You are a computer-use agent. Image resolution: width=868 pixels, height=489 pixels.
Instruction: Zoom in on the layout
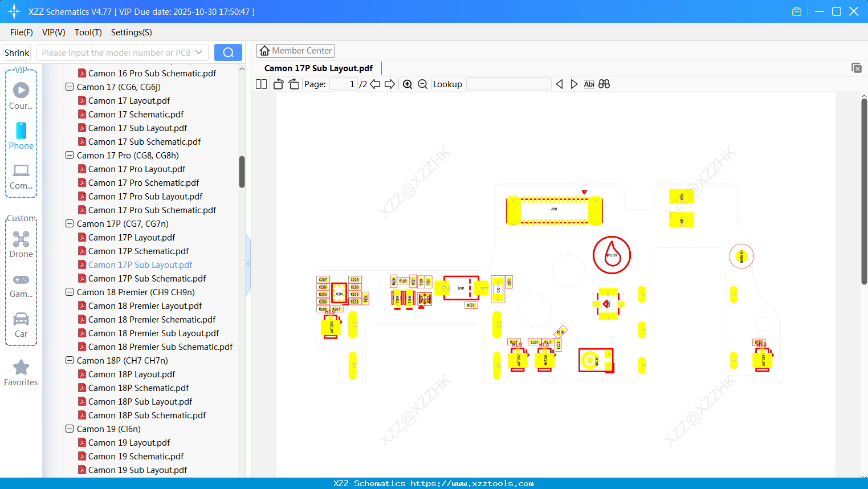pyautogui.click(x=407, y=84)
